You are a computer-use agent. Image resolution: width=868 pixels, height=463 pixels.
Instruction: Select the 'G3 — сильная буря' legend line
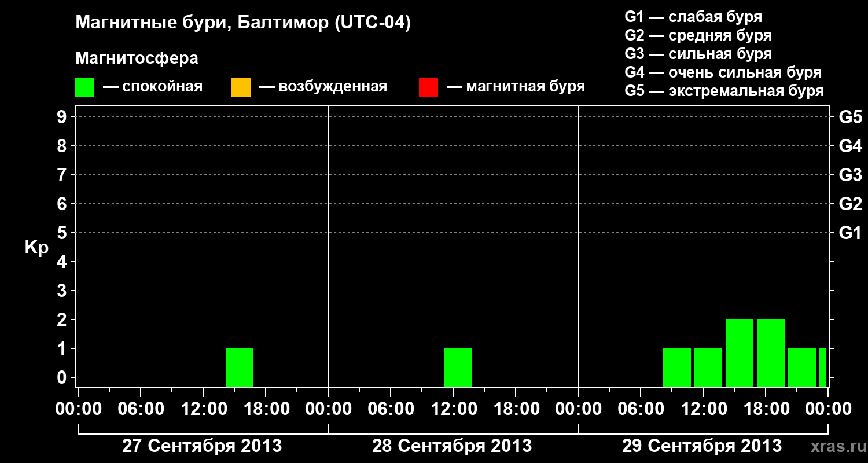coord(698,54)
